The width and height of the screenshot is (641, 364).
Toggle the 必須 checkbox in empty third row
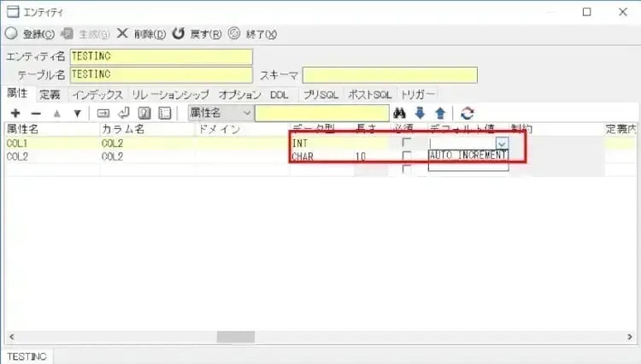(407, 169)
